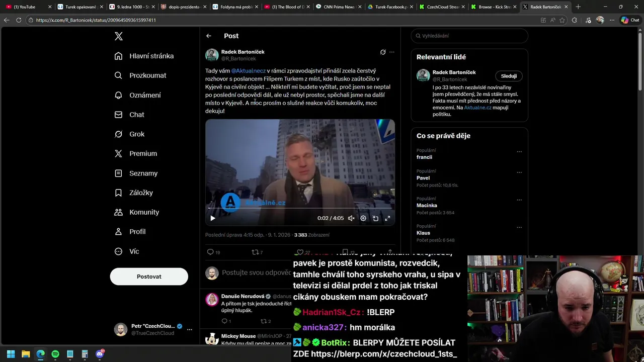Play the video

[213, 218]
